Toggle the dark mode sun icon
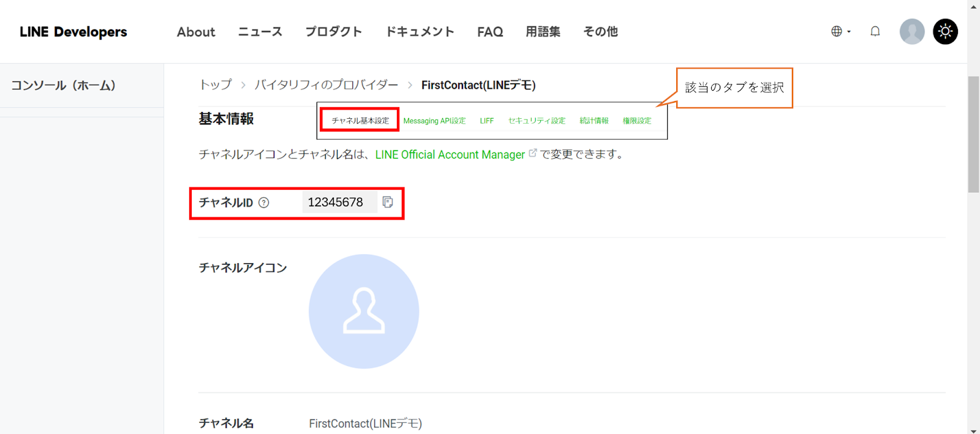Viewport: 980px width, 434px height. [x=946, y=31]
